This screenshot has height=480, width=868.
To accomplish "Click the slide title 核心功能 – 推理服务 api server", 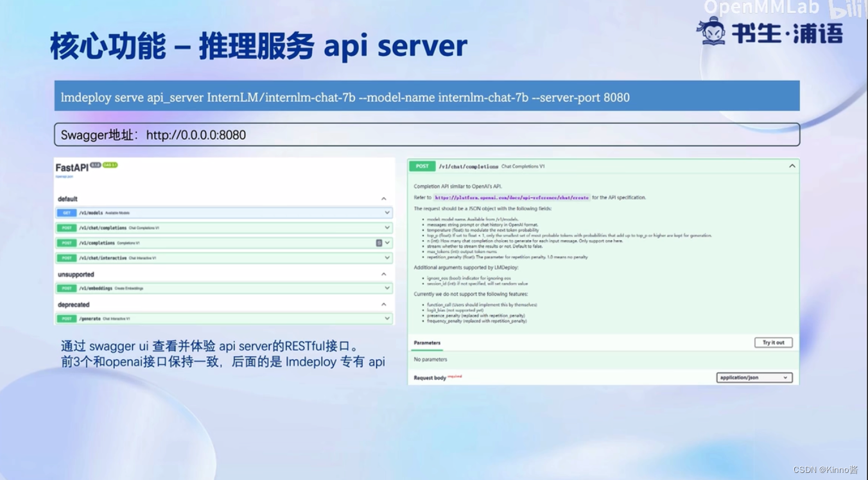I will tap(259, 46).
